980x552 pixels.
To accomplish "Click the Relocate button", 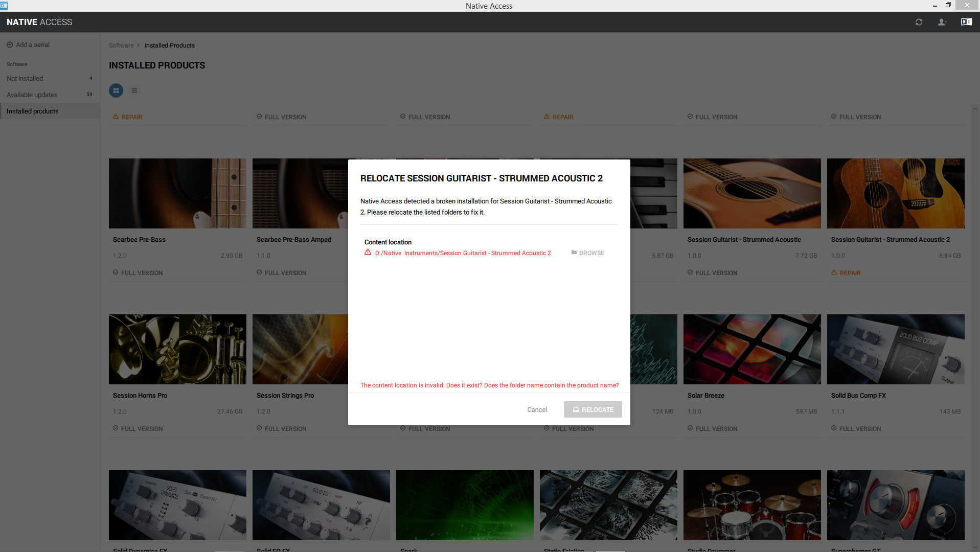I will [x=592, y=409].
